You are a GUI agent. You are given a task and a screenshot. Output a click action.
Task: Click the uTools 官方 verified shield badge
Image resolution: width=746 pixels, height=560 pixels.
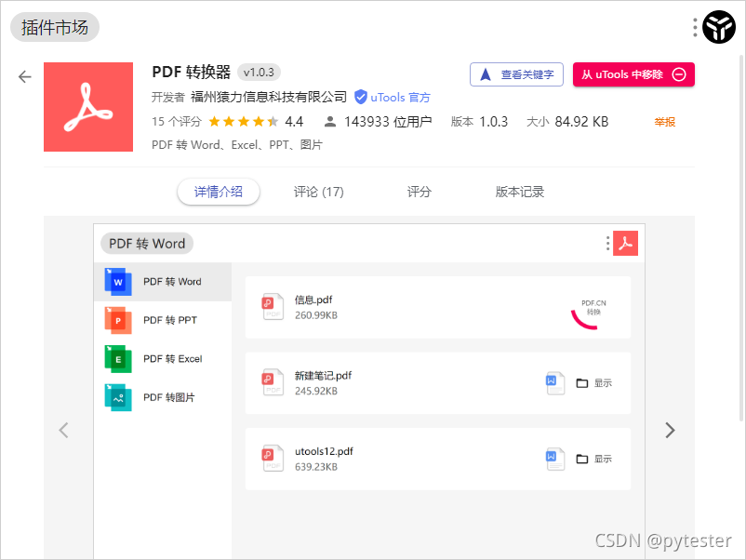(x=361, y=97)
